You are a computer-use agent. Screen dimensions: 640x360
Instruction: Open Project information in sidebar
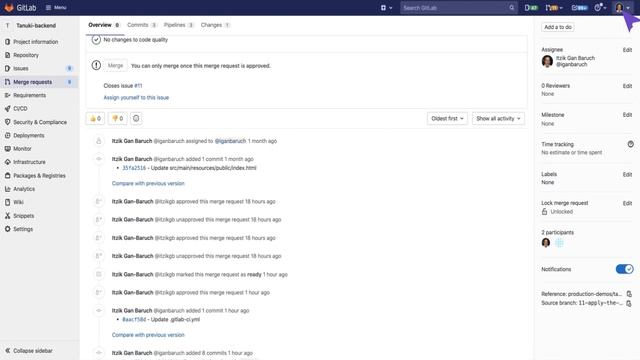point(36,42)
